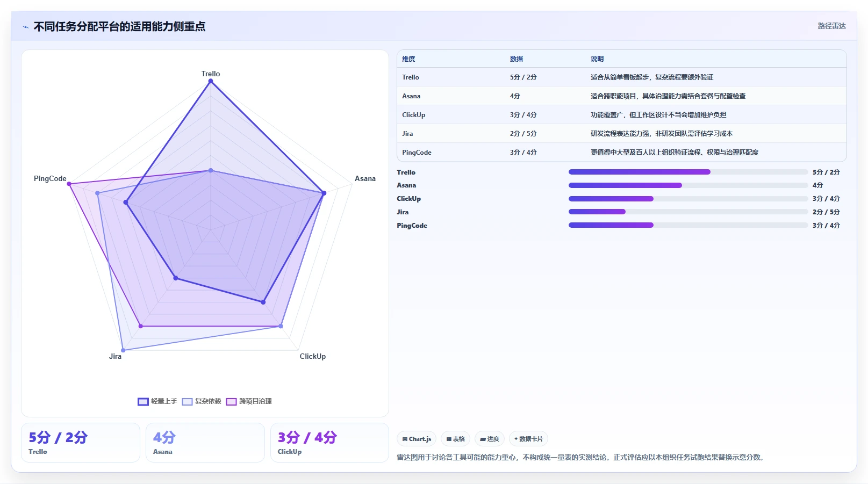
Task: Toggle the 轻量上手 legend series
Action: [157, 401]
